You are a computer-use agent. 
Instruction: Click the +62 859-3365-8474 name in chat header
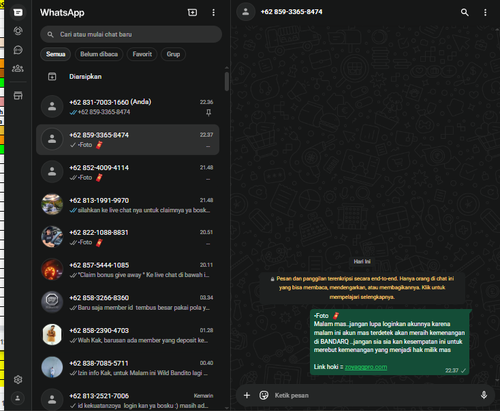(x=291, y=12)
